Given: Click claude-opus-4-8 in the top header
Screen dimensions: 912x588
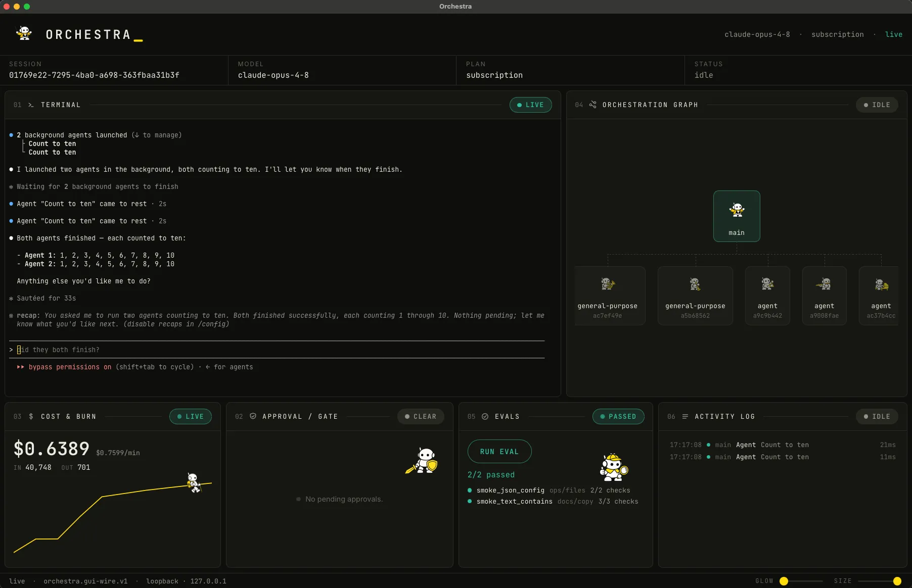Looking at the screenshot, I should 757,34.
